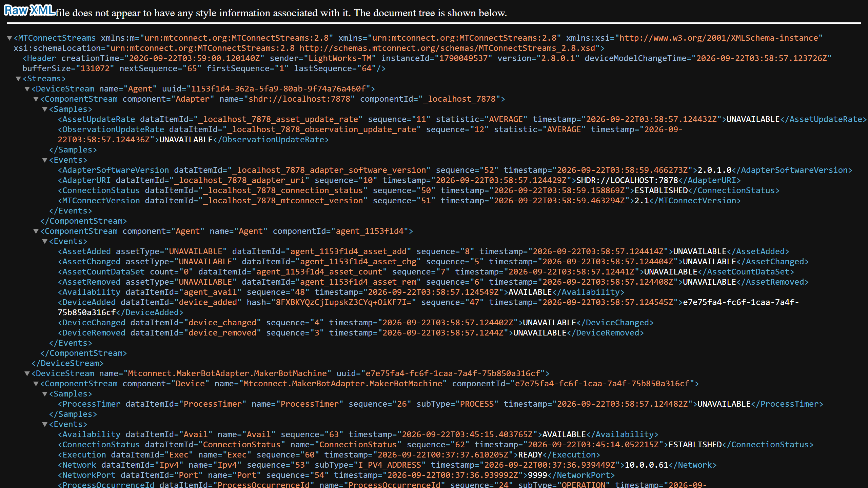Image resolution: width=868 pixels, height=488 pixels.
Task: Click the ProcessTimer opening tag
Action: coord(89,404)
